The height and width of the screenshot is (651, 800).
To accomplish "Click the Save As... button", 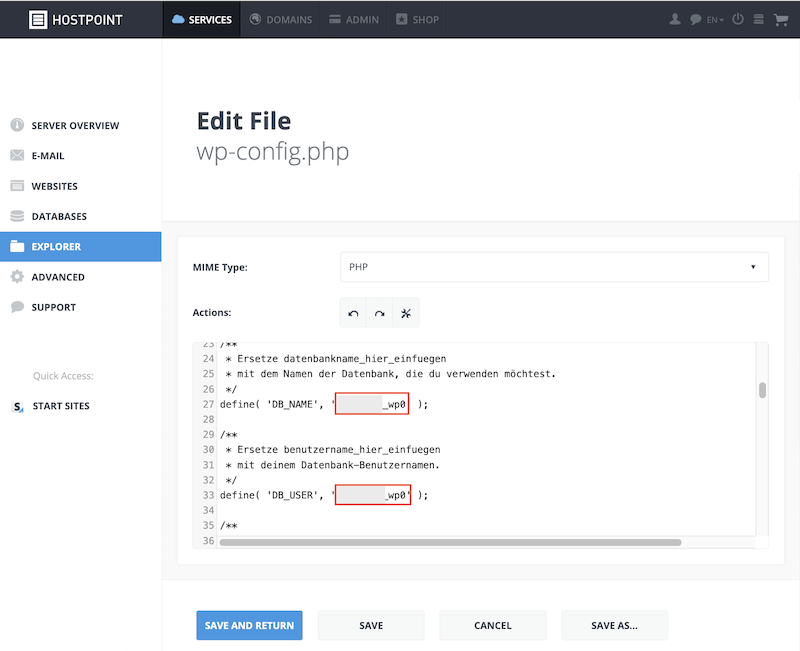I will [614, 625].
